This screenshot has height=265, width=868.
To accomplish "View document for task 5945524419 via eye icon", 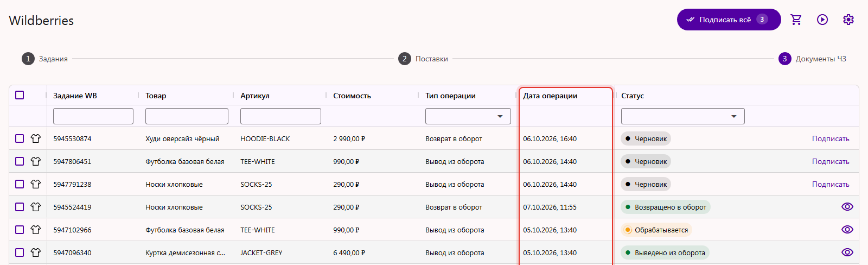I will (847, 207).
